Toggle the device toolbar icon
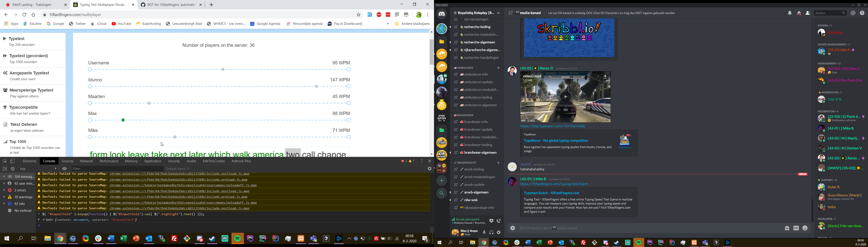 tap(12, 161)
